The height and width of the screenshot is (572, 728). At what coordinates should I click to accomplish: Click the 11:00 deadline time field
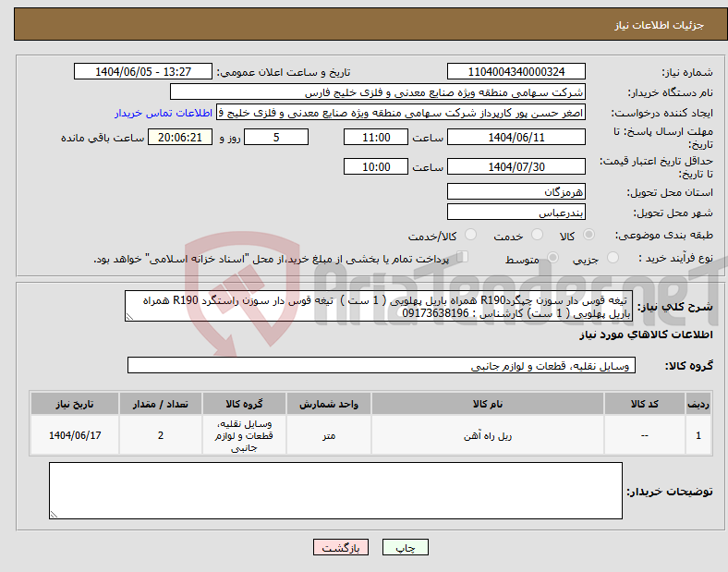pyautogui.click(x=376, y=137)
